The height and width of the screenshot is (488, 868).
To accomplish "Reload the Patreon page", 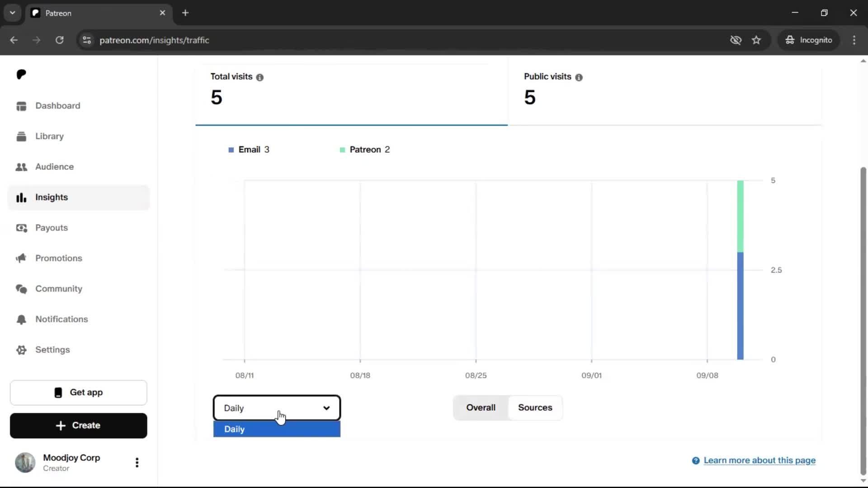I will [x=59, y=40].
